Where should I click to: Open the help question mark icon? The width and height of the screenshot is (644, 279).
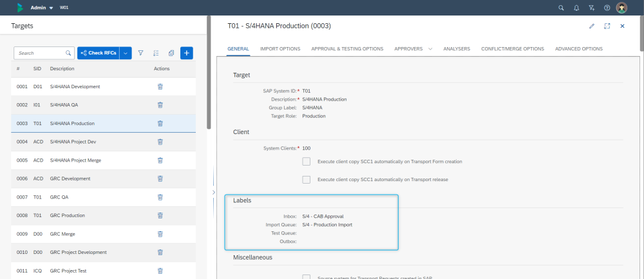pos(607,8)
